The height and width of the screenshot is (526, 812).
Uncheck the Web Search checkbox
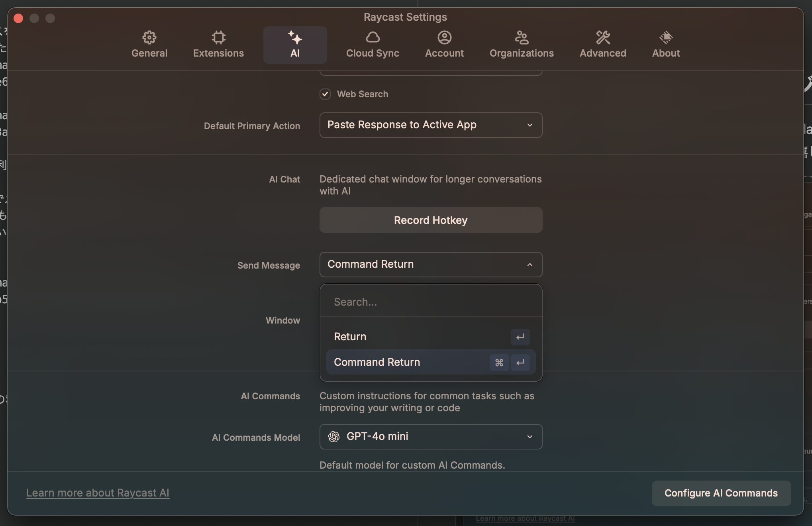tap(325, 94)
